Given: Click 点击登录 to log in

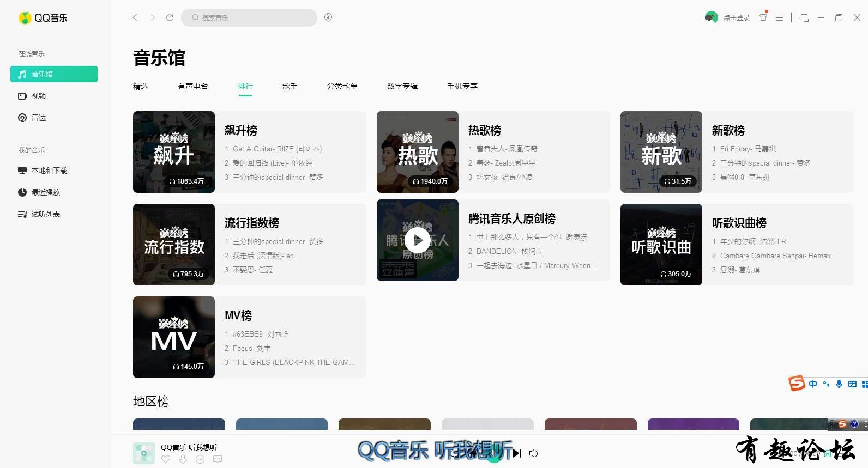Looking at the screenshot, I should (737, 18).
